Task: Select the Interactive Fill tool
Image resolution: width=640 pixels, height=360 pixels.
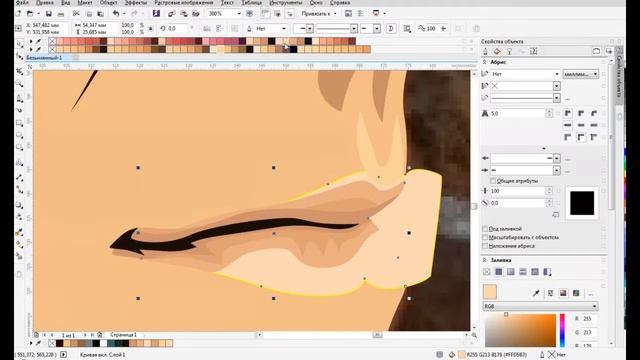Action: click(19, 244)
